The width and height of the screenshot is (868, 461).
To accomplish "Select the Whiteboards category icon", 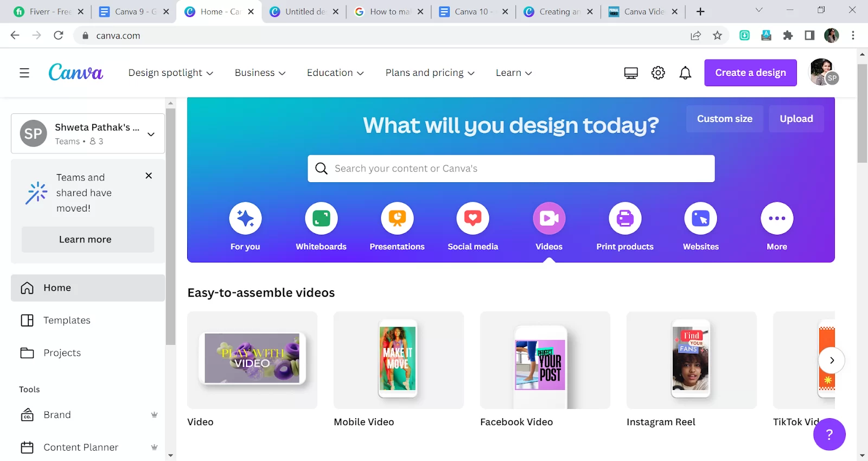I will [321, 219].
